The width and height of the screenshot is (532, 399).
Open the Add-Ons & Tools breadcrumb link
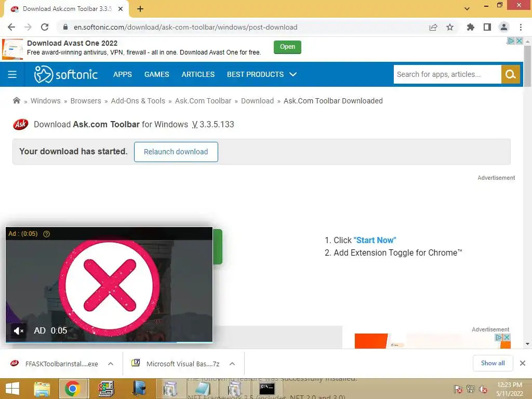point(138,101)
